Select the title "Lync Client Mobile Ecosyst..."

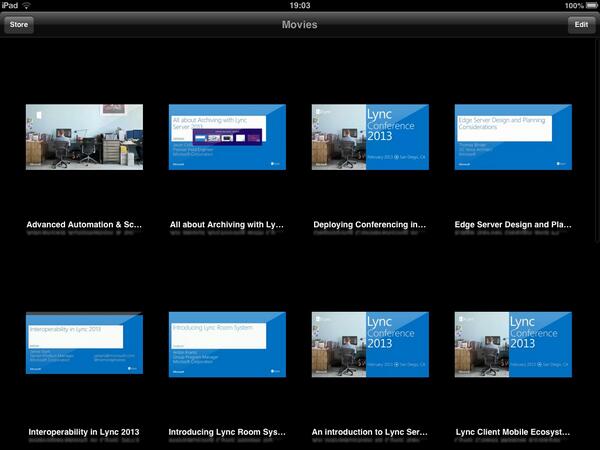(513, 432)
